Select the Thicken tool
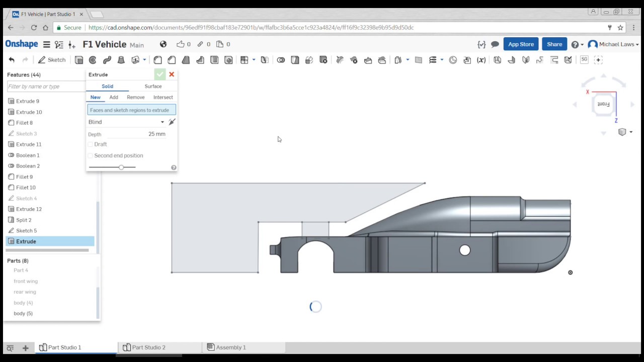Image resolution: width=644 pixels, height=362 pixels. (x=135, y=60)
